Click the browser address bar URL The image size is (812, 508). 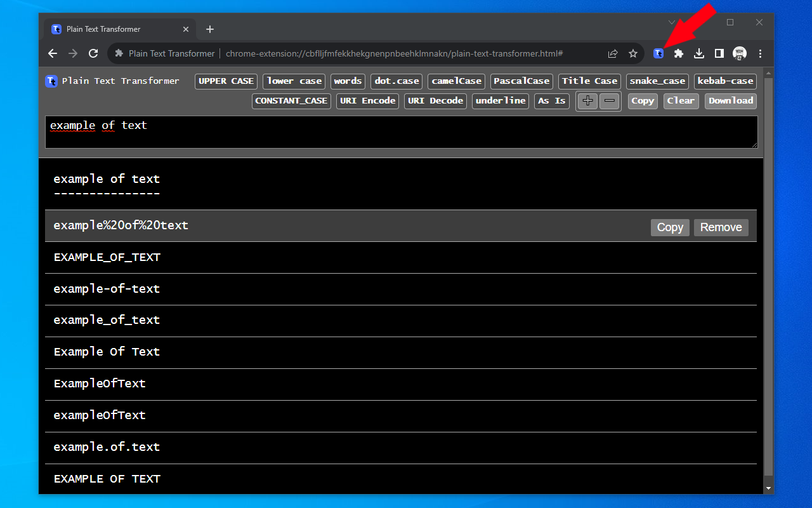click(x=394, y=53)
